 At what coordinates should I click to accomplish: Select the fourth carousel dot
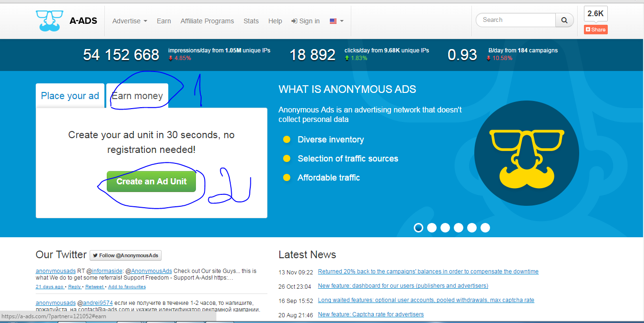pos(459,228)
